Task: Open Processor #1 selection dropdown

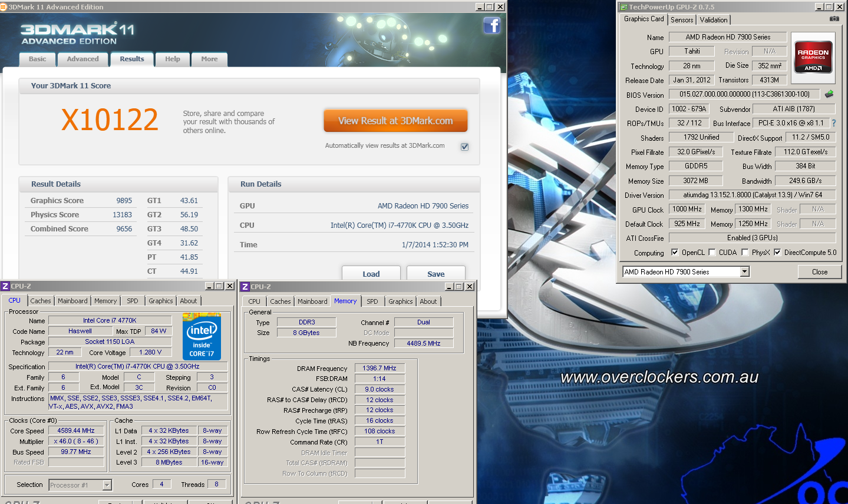Action: [x=107, y=485]
